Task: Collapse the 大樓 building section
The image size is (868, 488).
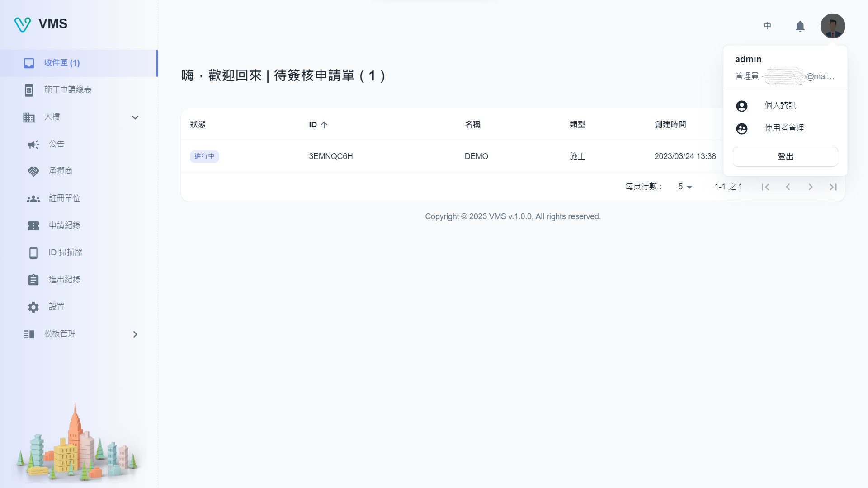Action: coord(135,117)
